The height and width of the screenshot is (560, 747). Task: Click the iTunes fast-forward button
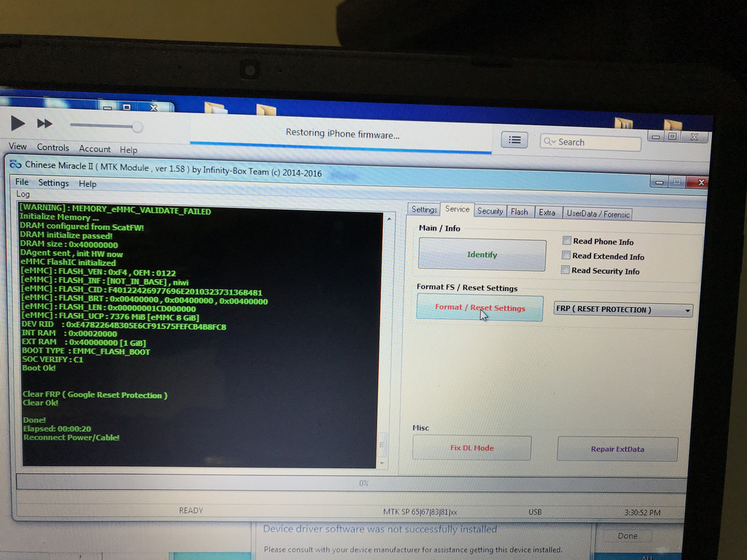pos(45,124)
